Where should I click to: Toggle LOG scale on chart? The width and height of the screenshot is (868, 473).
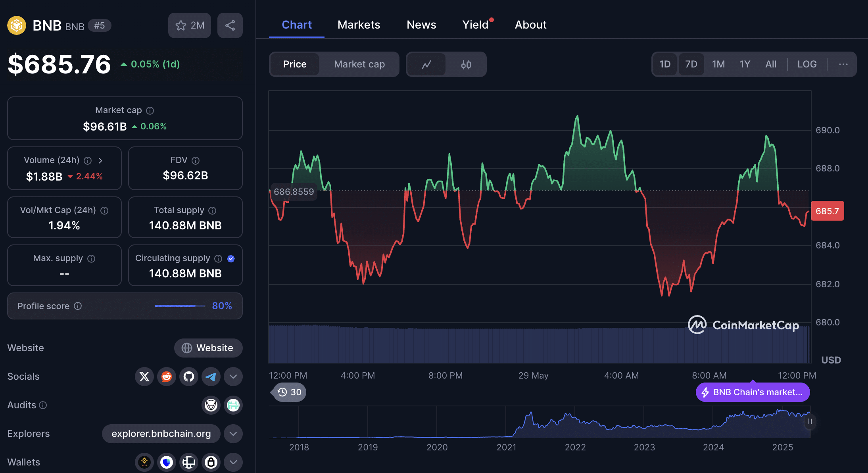807,64
